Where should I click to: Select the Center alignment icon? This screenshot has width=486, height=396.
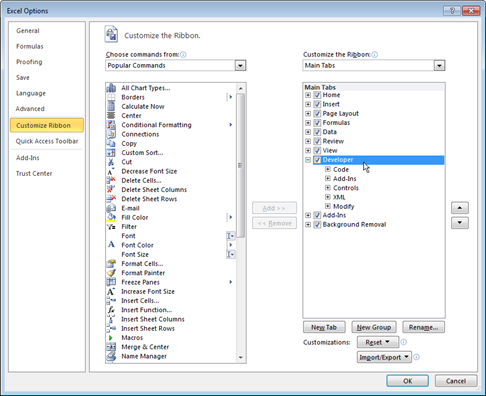click(x=111, y=116)
